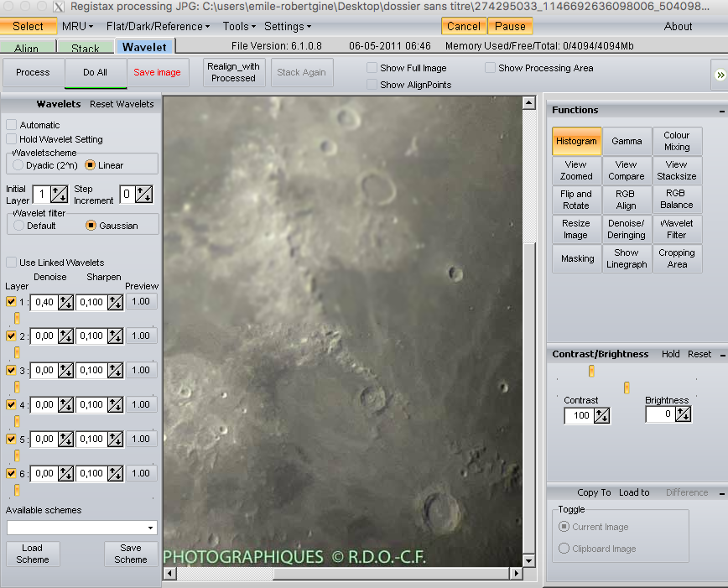Click horizontal scrollbar right arrow
The height and width of the screenshot is (588, 728).
[516, 573]
